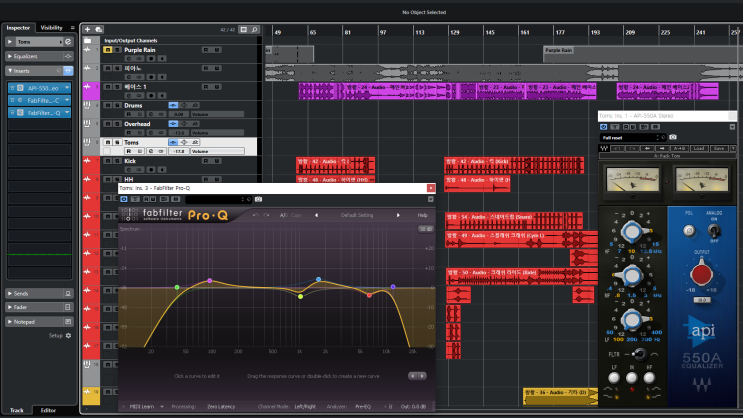The height and width of the screenshot is (418, 743).
Task: Switch to the Inspector tab
Action: click(x=18, y=28)
